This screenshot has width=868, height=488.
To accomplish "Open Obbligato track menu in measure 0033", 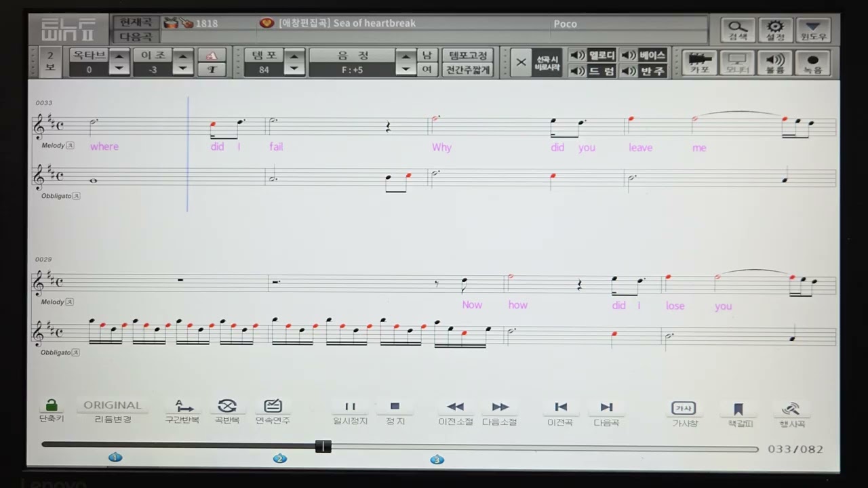I will 77,196.
